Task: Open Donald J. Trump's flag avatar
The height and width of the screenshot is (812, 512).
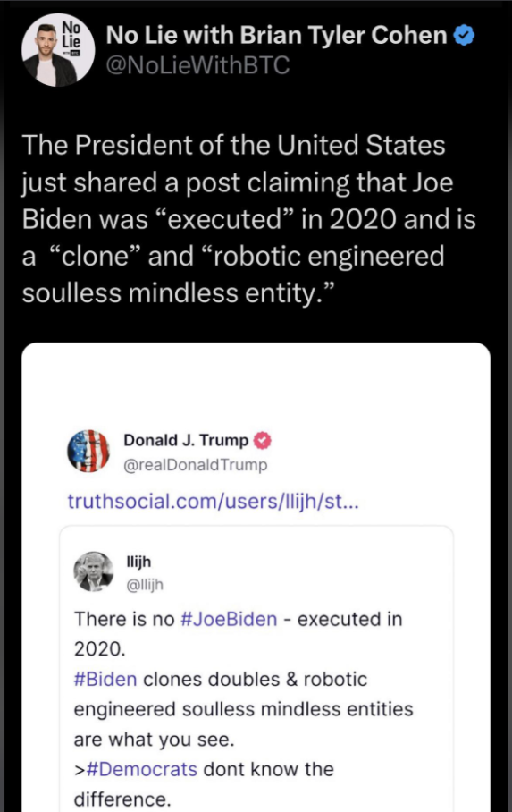Action: point(88,451)
